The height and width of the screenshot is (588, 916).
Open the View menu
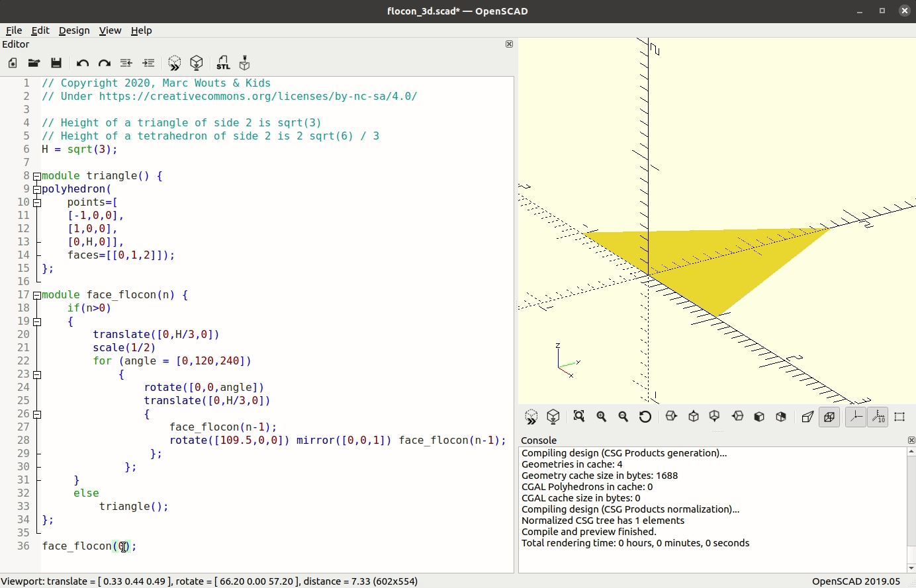[110, 30]
